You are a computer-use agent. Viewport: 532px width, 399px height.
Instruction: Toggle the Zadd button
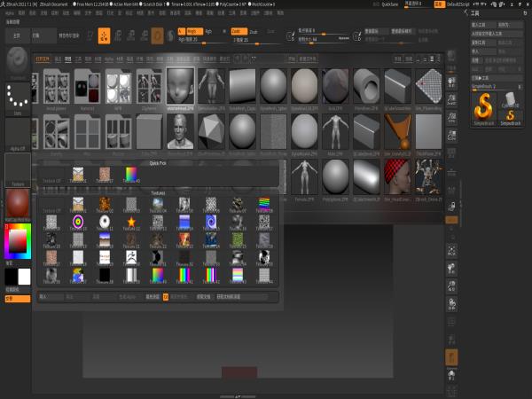pos(239,31)
